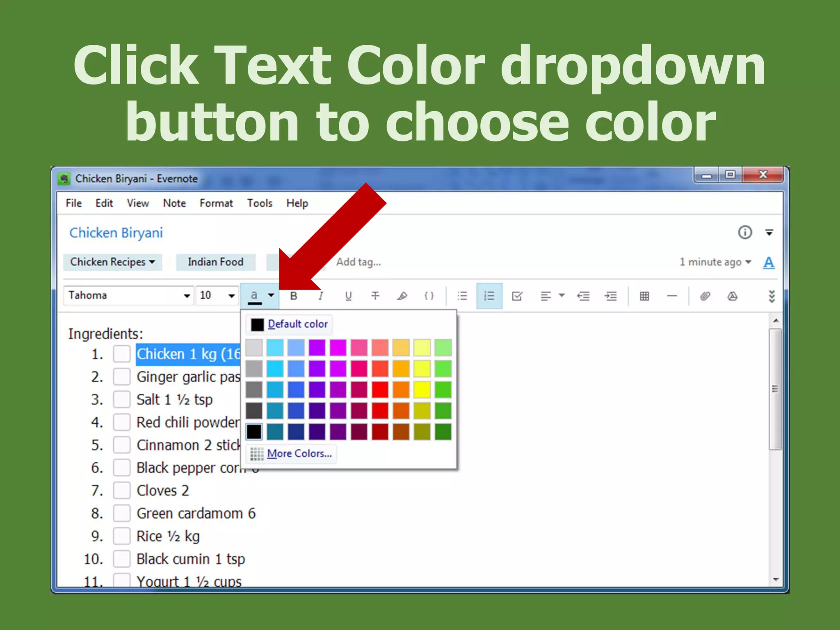Viewport: 840px width, 630px height.
Task: Open the File menu
Action: tap(74, 203)
